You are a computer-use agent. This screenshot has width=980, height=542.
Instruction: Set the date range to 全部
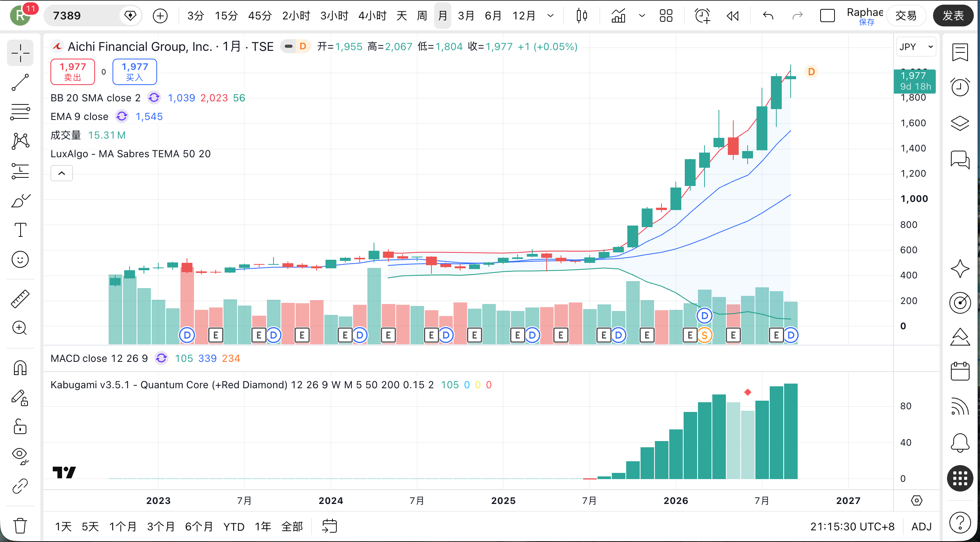pos(292,526)
